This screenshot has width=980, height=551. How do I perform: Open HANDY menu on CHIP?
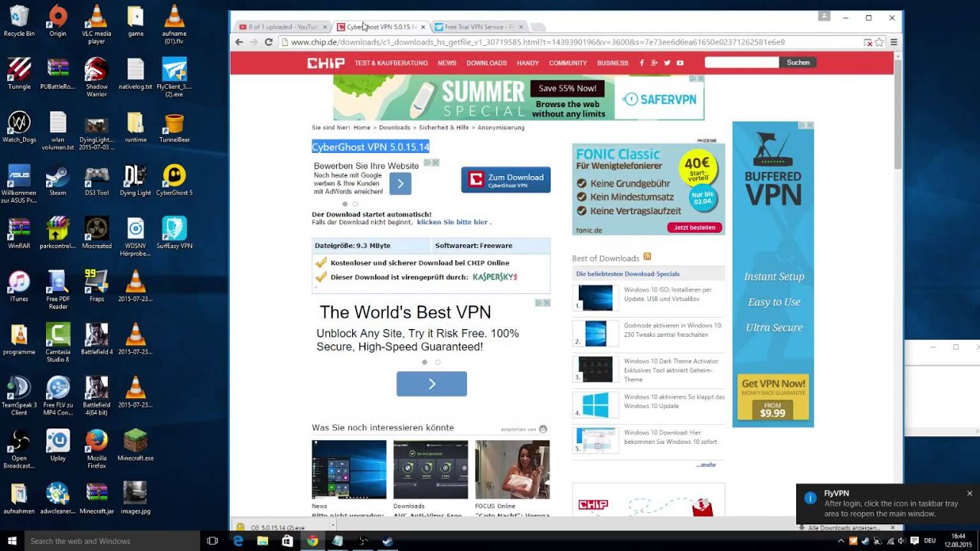(528, 63)
